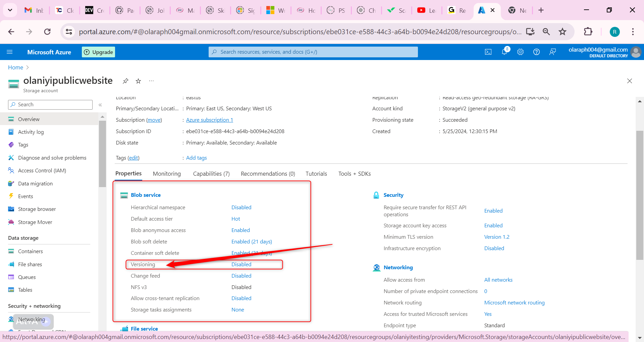
Task: Open portal settings gear
Action: (x=520, y=52)
